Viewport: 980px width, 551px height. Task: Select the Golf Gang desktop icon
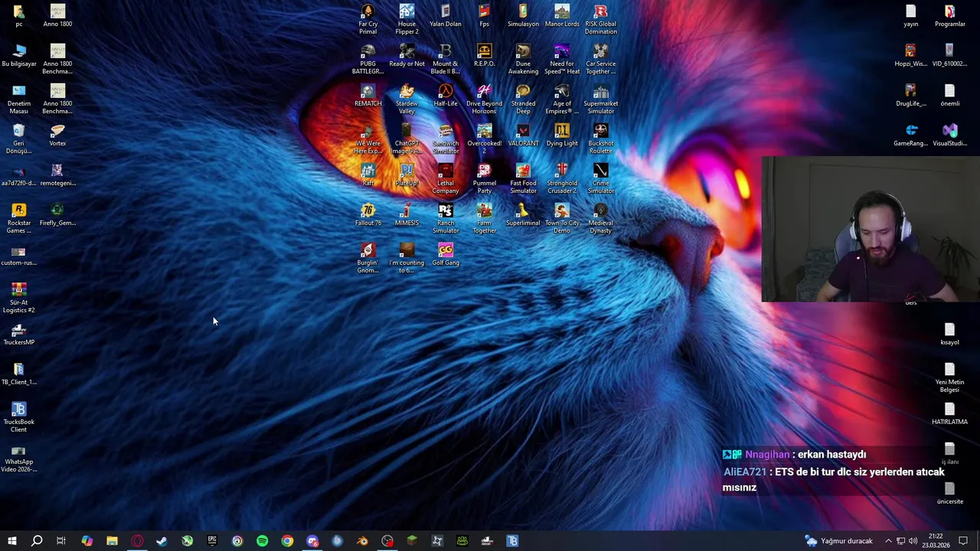pyautogui.click(x=446, y=254)
